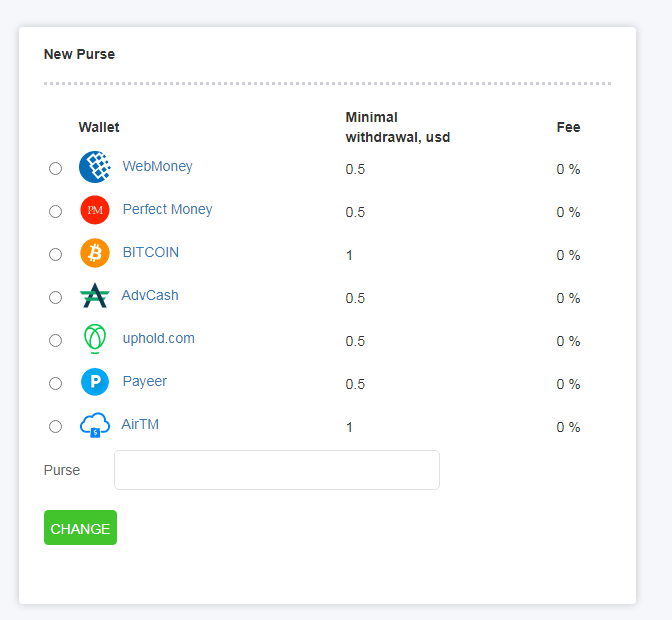The height and width of the screenshot is (620, 672).
Task: Open the WebMoney wallet link
Action: (157, 167)
